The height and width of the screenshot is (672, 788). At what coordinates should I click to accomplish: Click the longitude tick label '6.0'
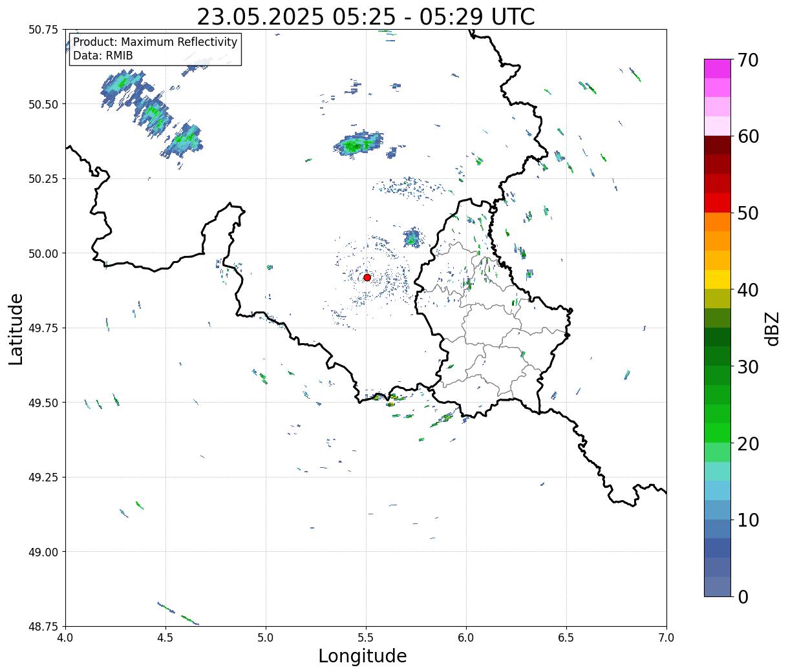pyautogui.click(x=466, y=638)
